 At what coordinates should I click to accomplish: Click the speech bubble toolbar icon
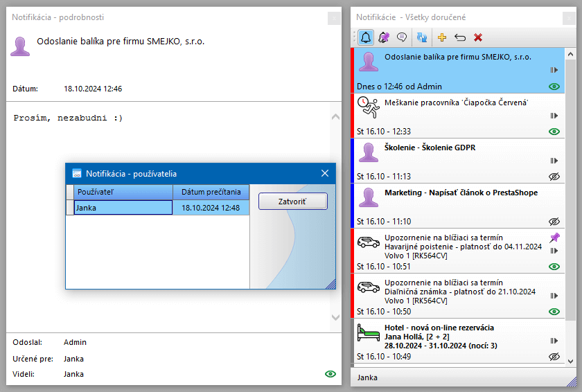(402, 37)
